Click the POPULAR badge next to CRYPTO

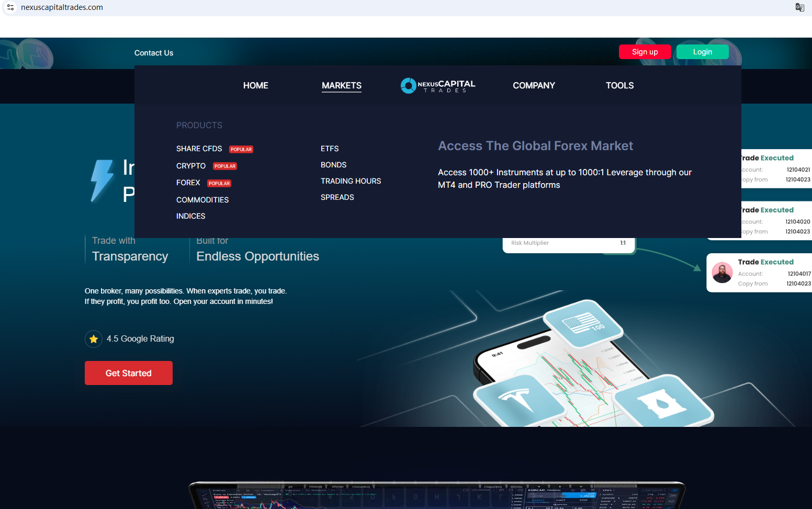[225, 166]
